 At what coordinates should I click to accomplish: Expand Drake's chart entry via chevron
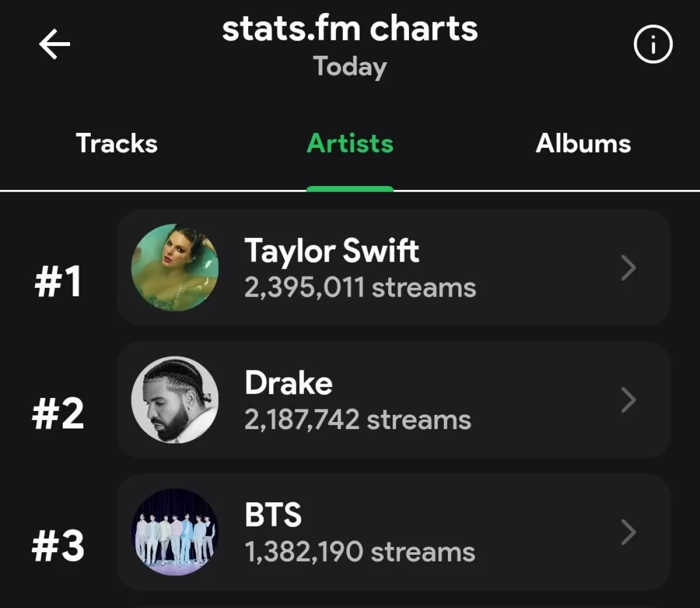pos(628,400)
